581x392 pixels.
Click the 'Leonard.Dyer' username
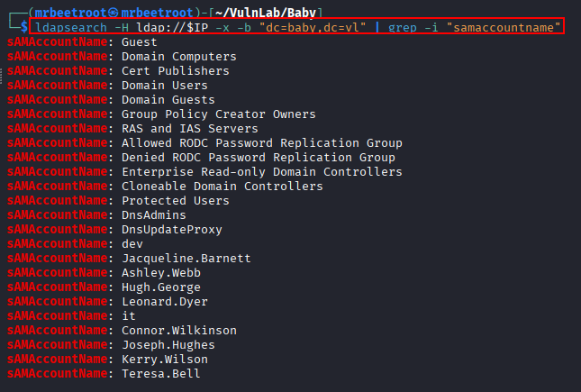[x=165, y=302]
